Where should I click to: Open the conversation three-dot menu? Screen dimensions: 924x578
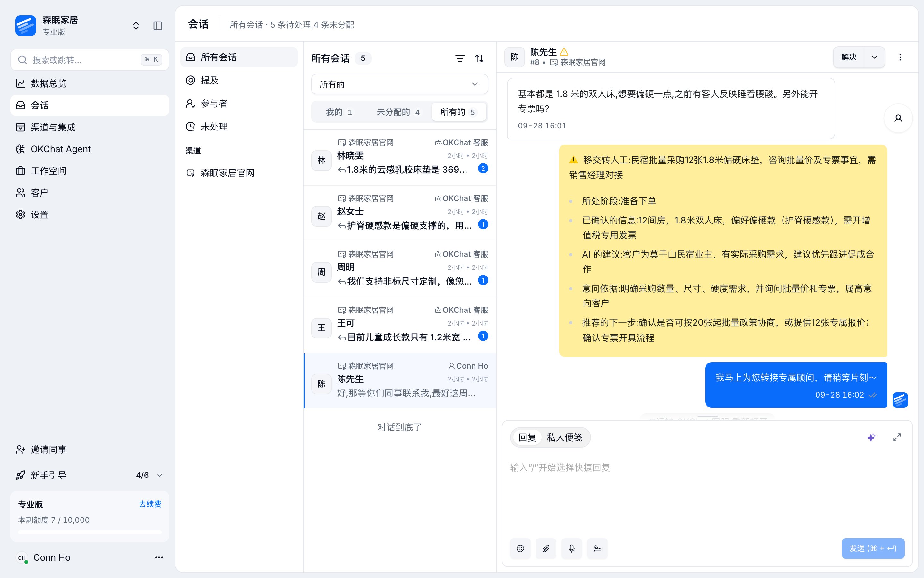click(x=900, y=57)
